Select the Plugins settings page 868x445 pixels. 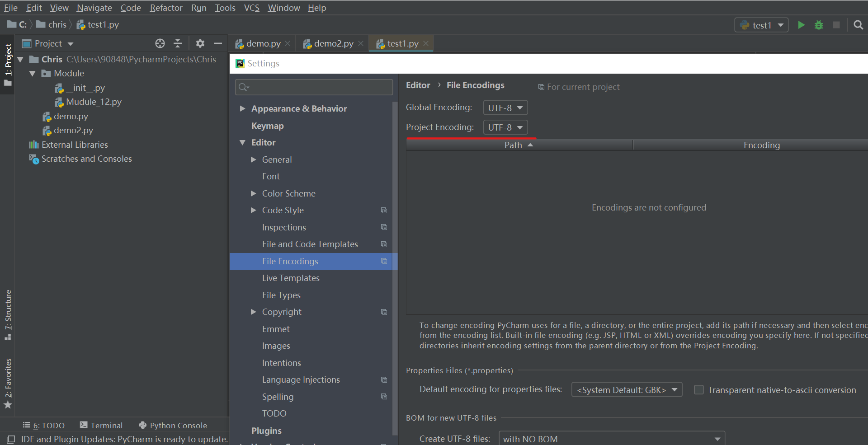tap(266, 431)
